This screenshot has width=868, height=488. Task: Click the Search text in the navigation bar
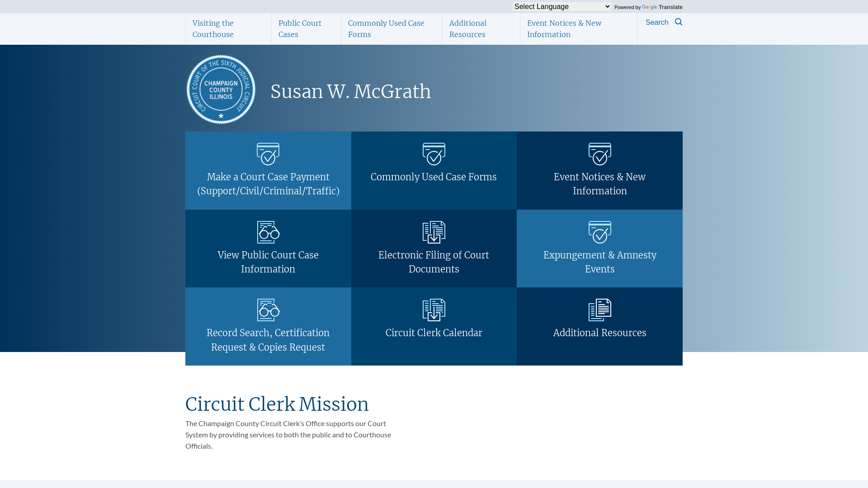pos(657,23)
